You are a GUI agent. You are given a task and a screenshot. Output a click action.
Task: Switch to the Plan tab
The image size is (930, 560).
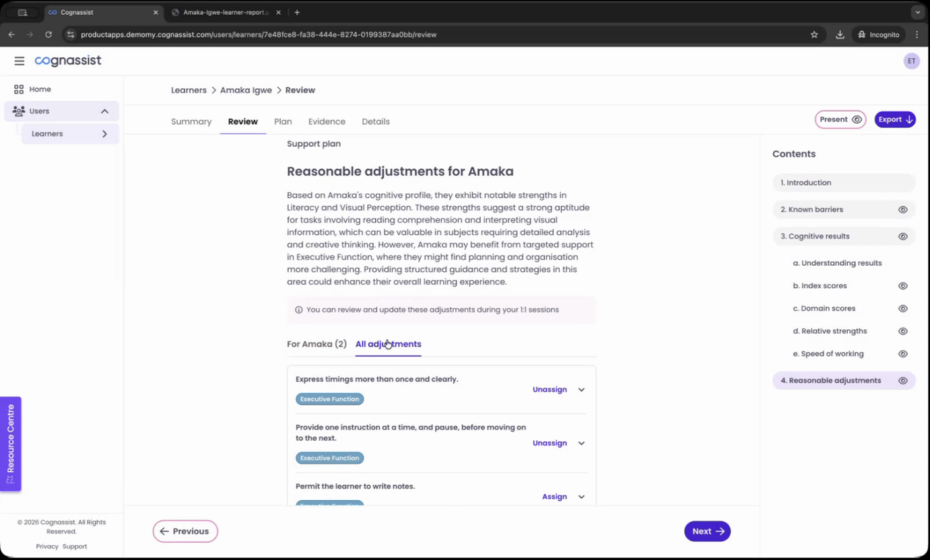click(283, 122)
